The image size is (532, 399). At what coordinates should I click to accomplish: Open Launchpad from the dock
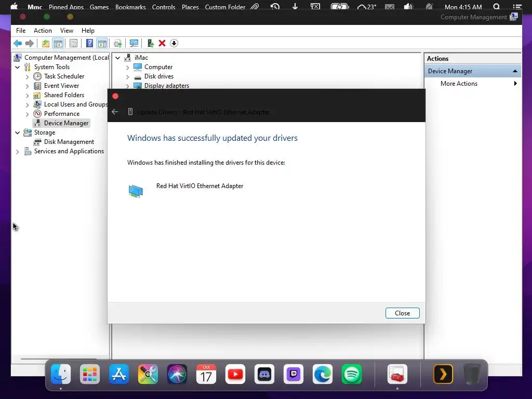click(x=90, y=375)
